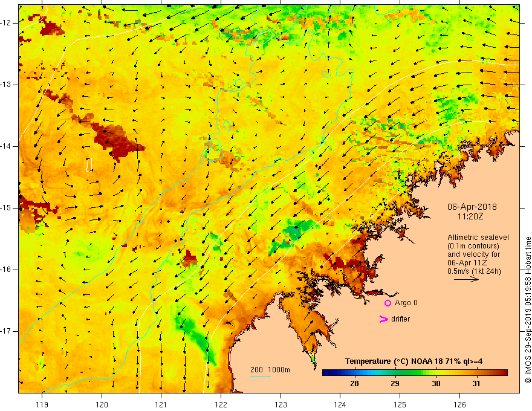Click the '11:20Z' time text
The image size is (532, 411).
tap(470, 216)
